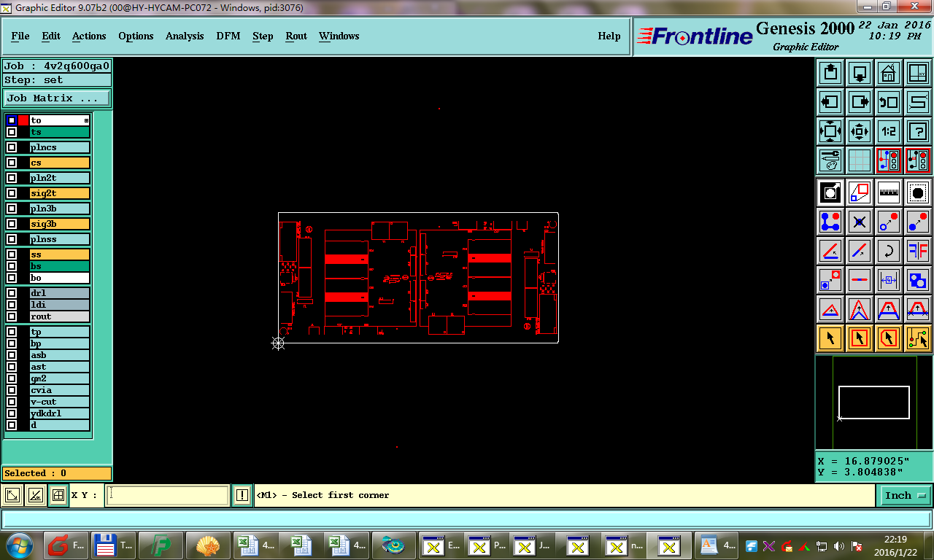This screenshot has width=934, height=560.
Task: Select the rectangle selection arrow tool
Action: (860, 338)
